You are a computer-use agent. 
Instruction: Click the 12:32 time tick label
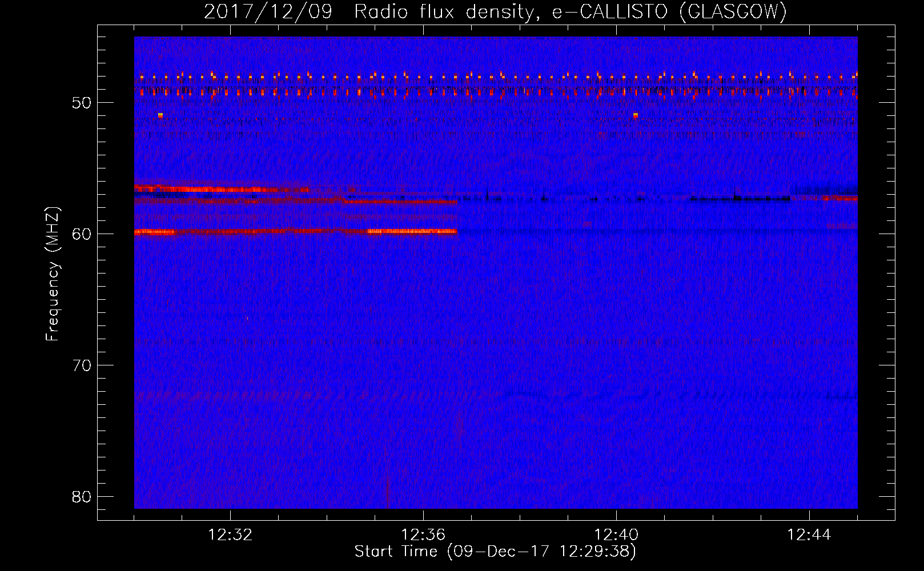coord(230,535)
